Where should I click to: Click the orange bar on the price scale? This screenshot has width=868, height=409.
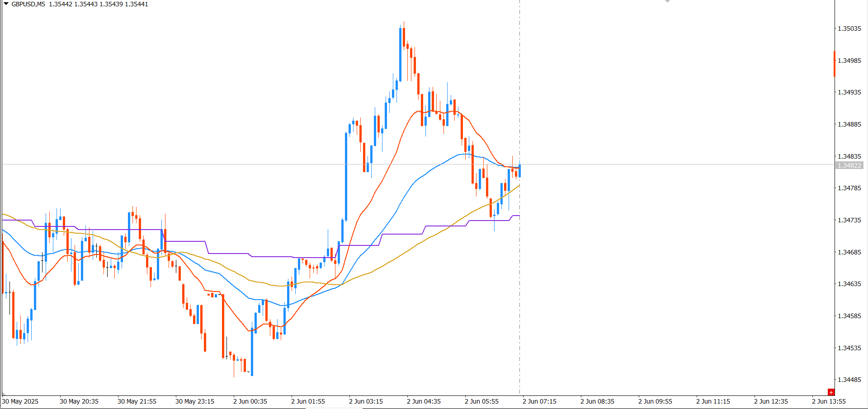pyautogui.click(x=835, y=64)
